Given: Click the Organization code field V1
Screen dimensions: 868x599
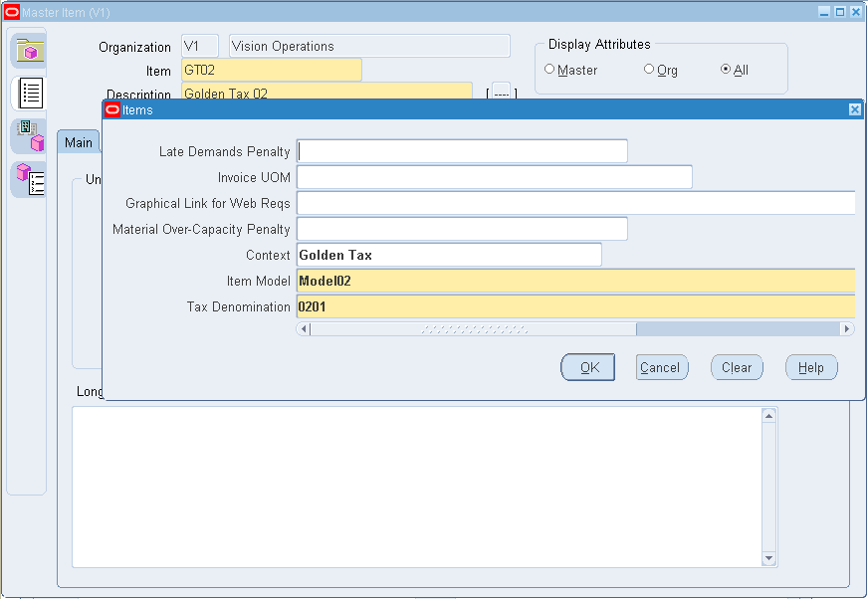Looking at the screenshot, I should pyautogui.click(x=200, y=46).
